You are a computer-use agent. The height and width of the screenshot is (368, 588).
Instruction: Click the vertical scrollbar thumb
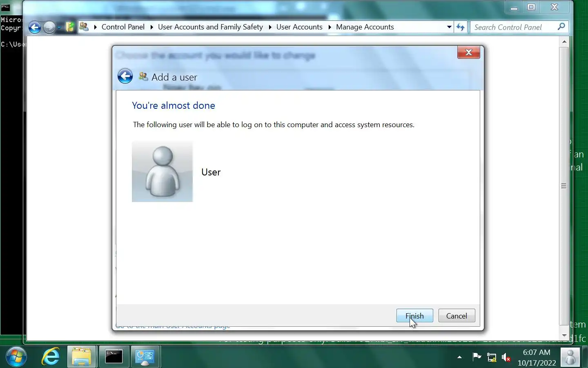pyautogui.click(x=564, y=186)
